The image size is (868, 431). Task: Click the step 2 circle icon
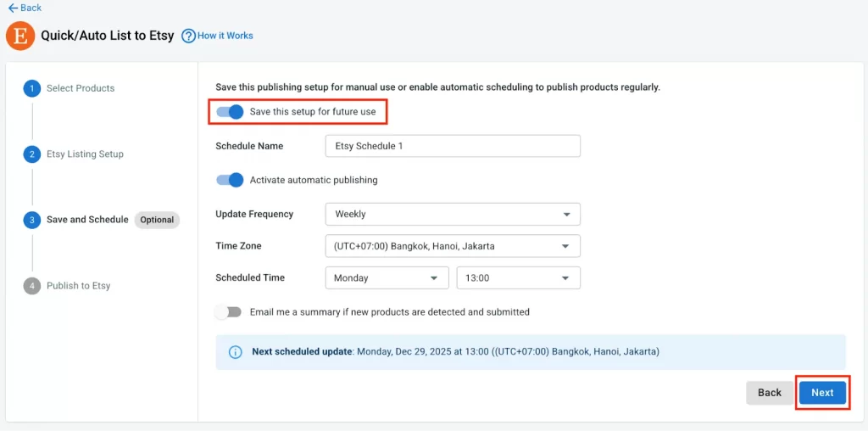(x=32, y=154)
